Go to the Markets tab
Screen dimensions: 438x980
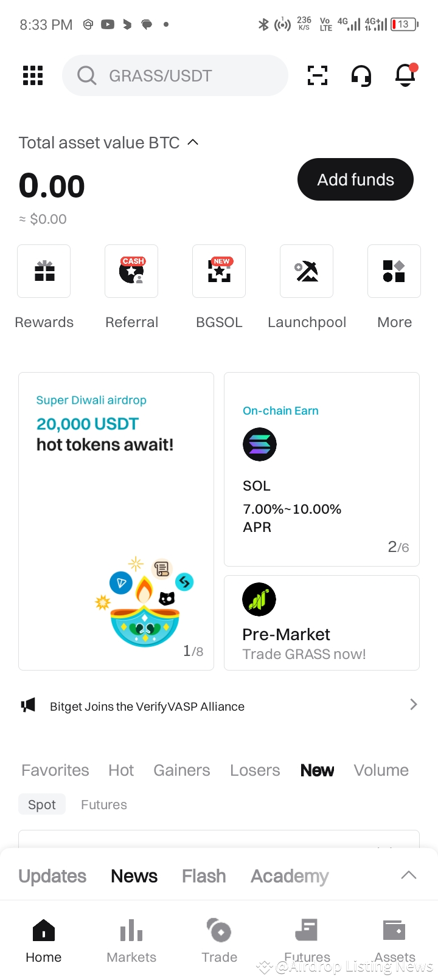[131, 940]
